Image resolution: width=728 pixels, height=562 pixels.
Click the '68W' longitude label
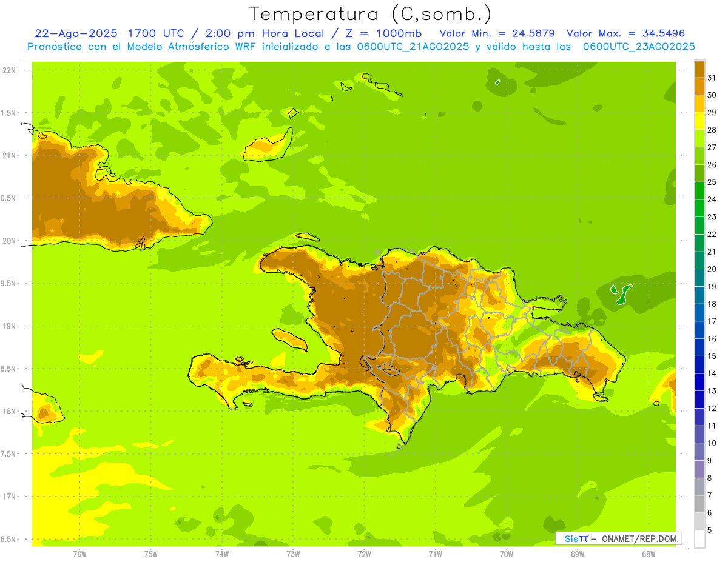click(x=649, y=554)
